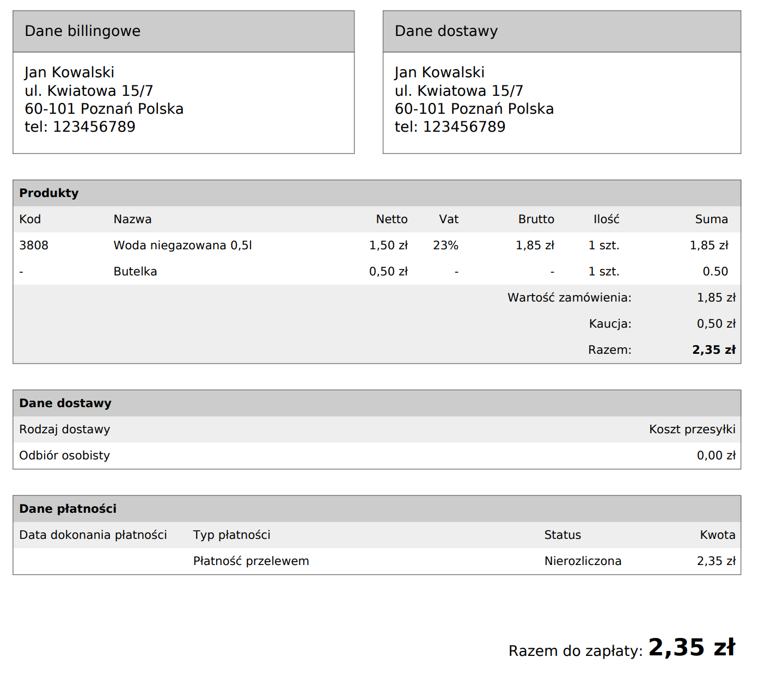The image size is (770, 700).
Task: Click the 'Brutto' column header
Action: [x=536, y=219]
